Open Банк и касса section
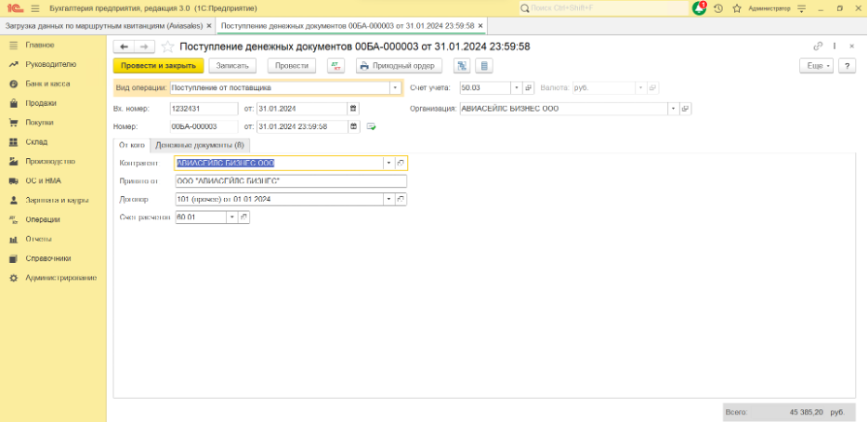 47,84
